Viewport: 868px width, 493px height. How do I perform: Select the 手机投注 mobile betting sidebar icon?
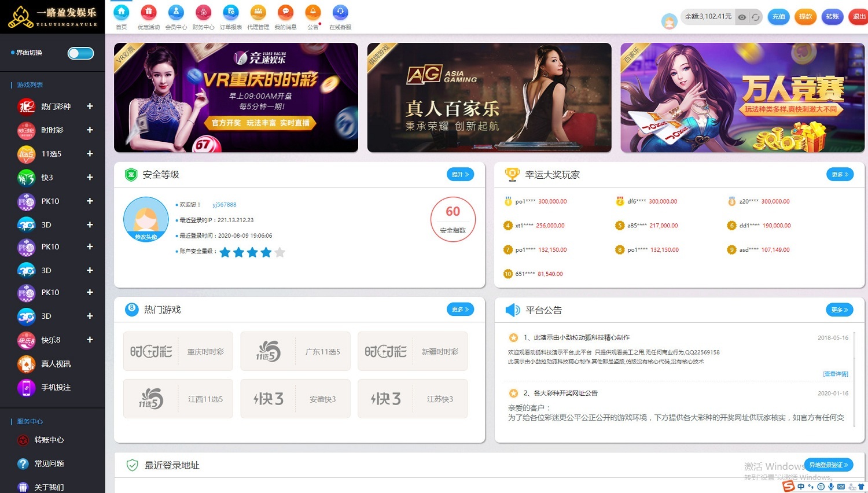point(25,388)
